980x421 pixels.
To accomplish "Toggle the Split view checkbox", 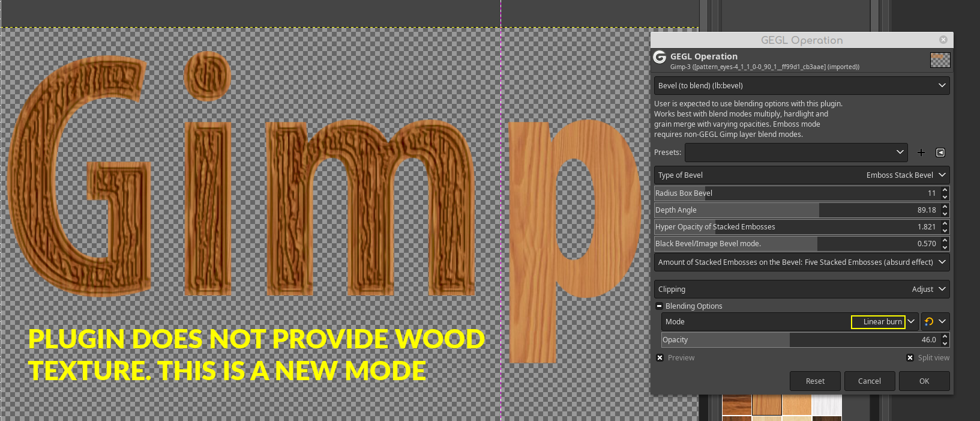I will click(910, 357).
